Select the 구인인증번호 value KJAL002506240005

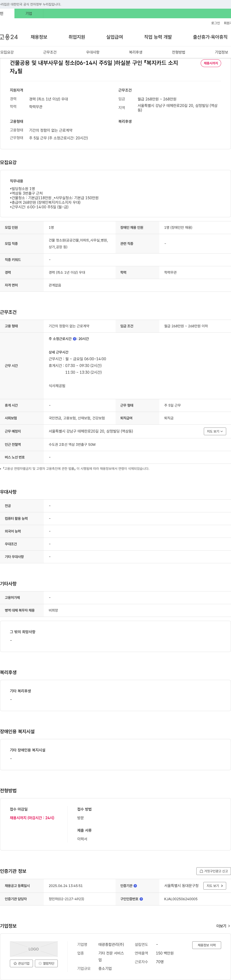tap(181, 899)
